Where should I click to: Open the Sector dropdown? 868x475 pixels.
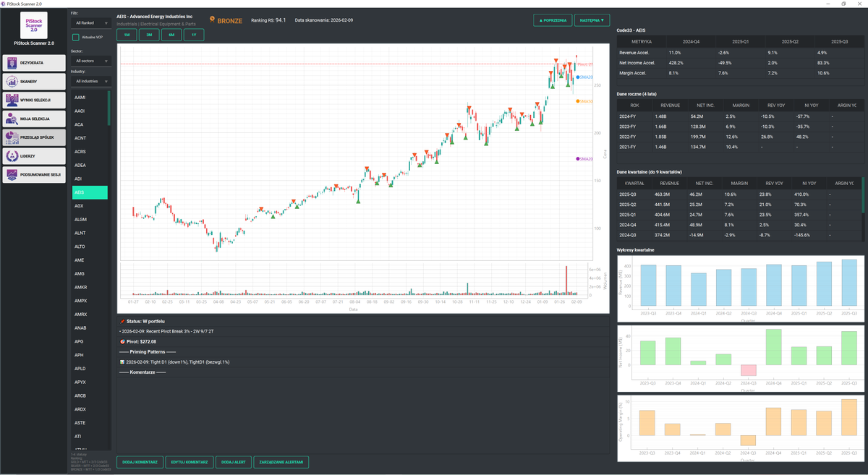point(90,61)
